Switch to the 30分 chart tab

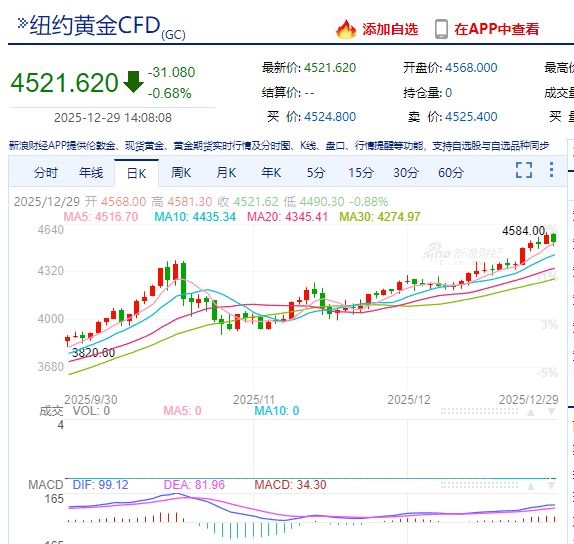(x=406, y=172)
